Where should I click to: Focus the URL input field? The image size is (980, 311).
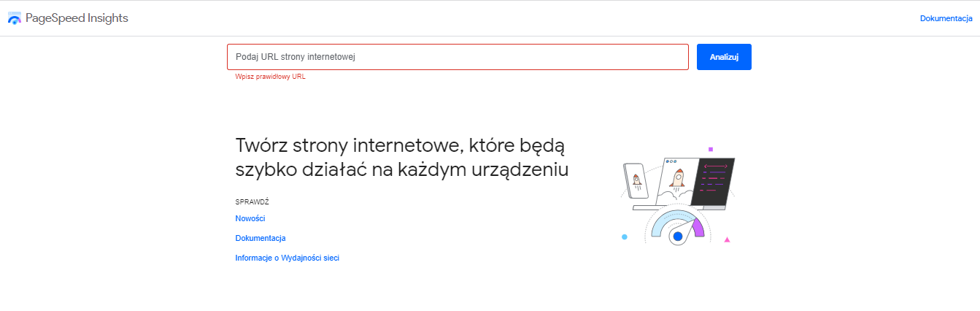coord(458,57)
